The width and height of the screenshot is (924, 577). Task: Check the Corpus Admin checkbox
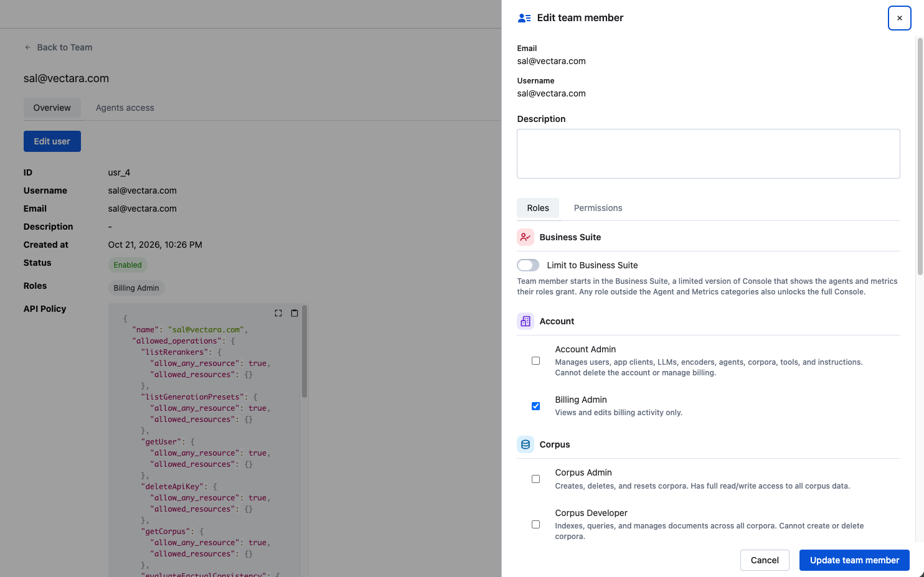coord(535,479)
